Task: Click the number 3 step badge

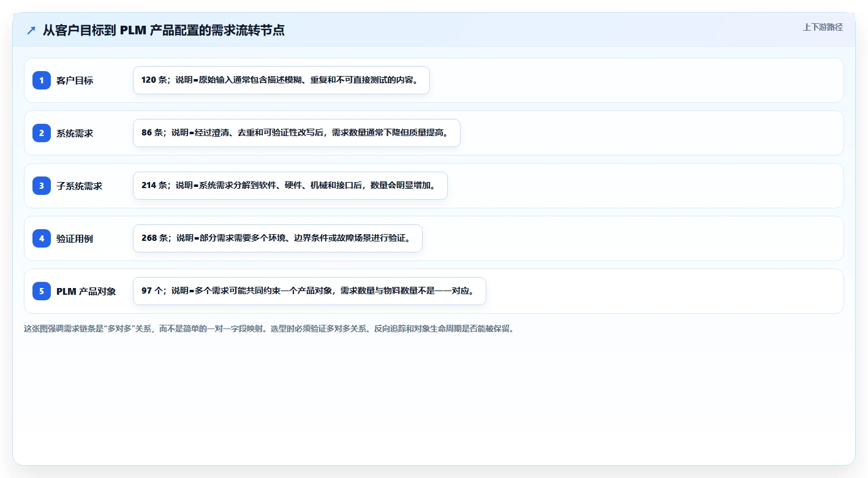Action: click(42, 186)
